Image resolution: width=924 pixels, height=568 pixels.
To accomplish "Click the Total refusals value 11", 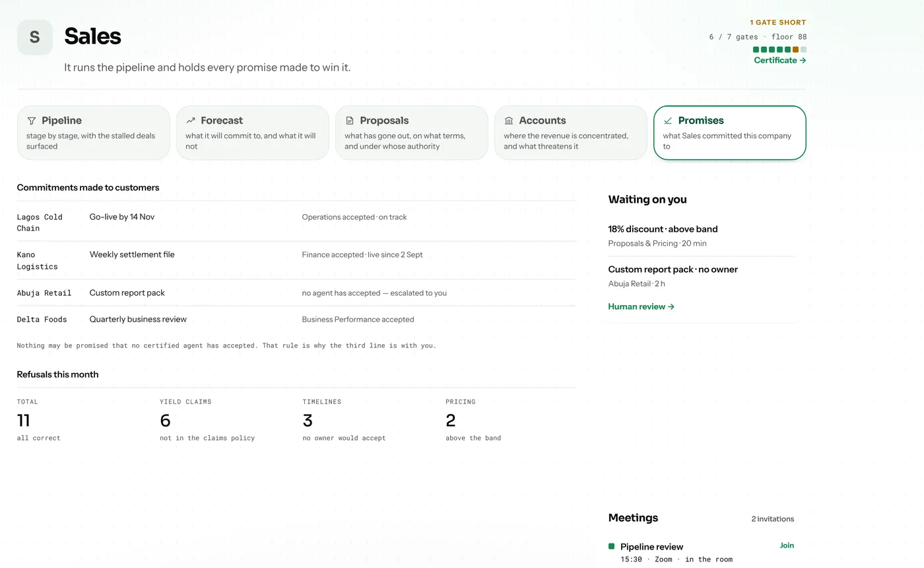I will point(24,420).
